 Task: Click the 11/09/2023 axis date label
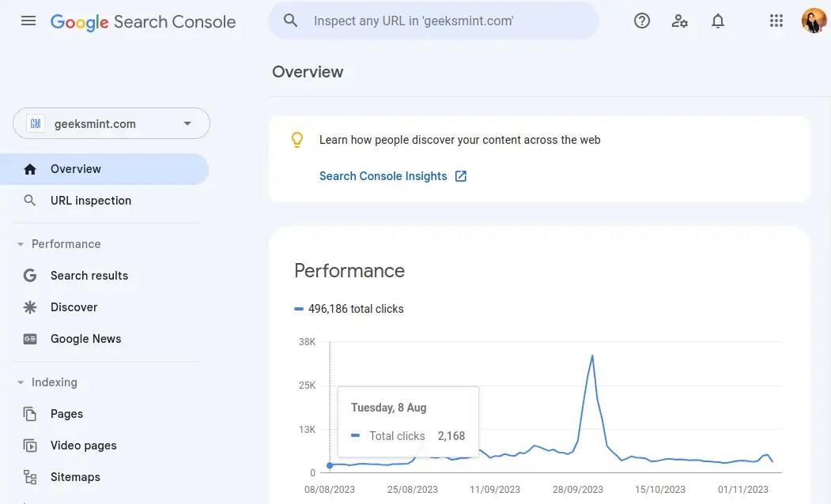[495, 490]
